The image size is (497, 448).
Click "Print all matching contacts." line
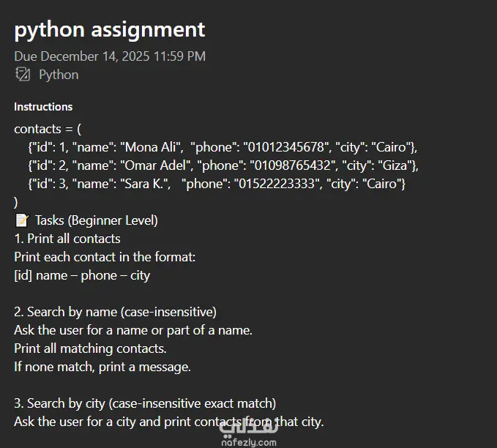pyautogui.click(x=90, y=348)
